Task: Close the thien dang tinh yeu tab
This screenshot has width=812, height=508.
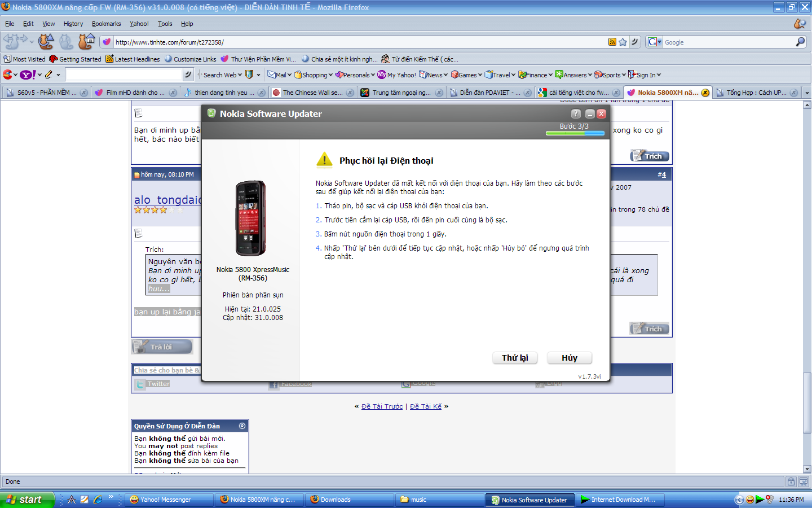Action: tap(261, 93)
